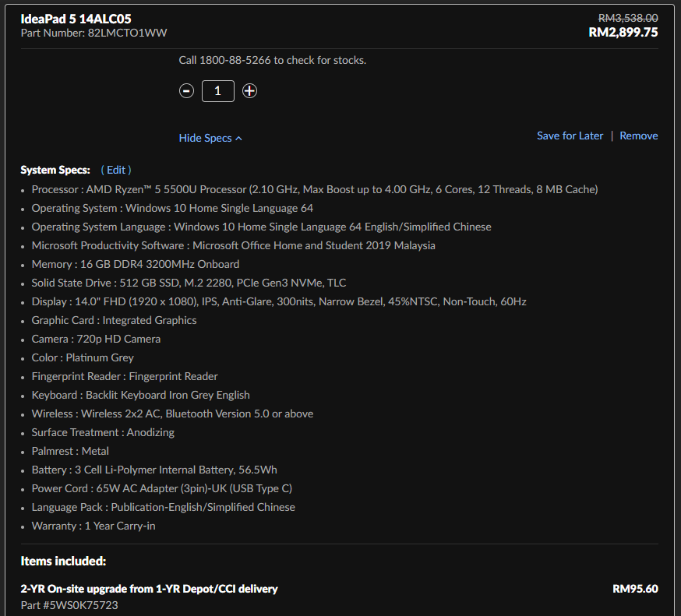Screen dimensions: 681x616
Task: Select the Wireless 2x2 AC Bluetooth line
Action: (x=172, y=414)
